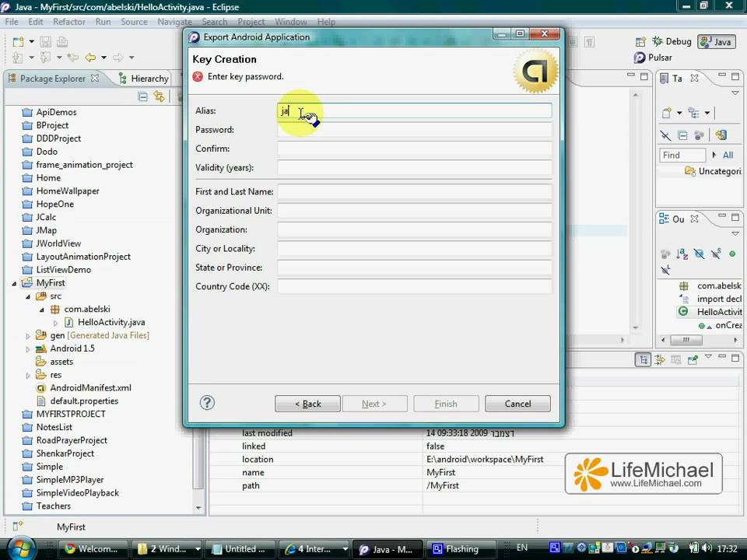Select the default.properties file

(x=84, y=401)
